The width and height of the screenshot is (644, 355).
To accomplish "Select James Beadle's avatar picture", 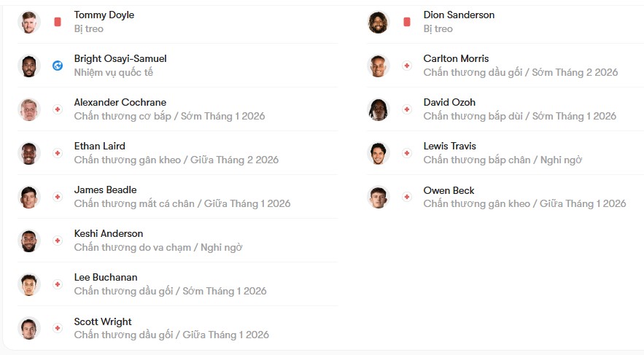I will [28, 197].
